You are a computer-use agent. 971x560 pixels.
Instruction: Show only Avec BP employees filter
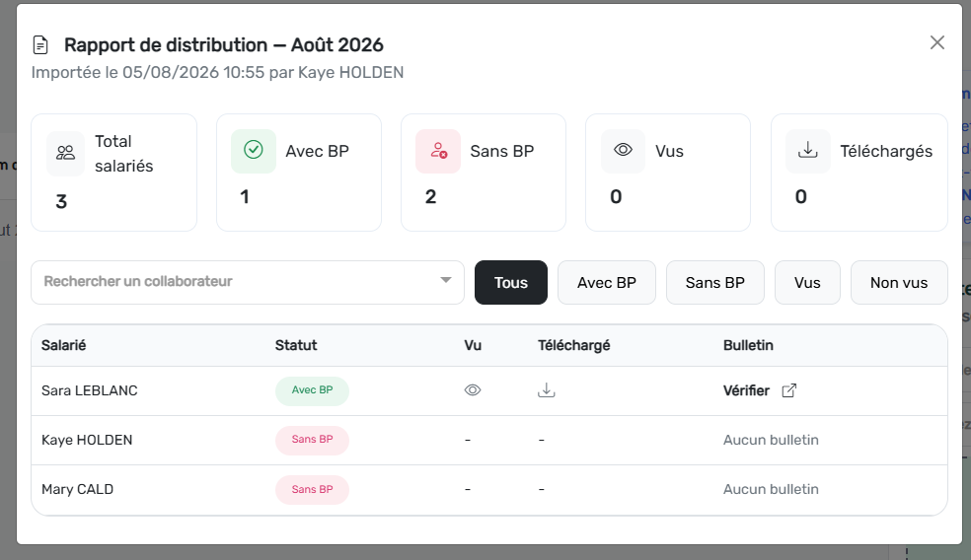point(606,283)
